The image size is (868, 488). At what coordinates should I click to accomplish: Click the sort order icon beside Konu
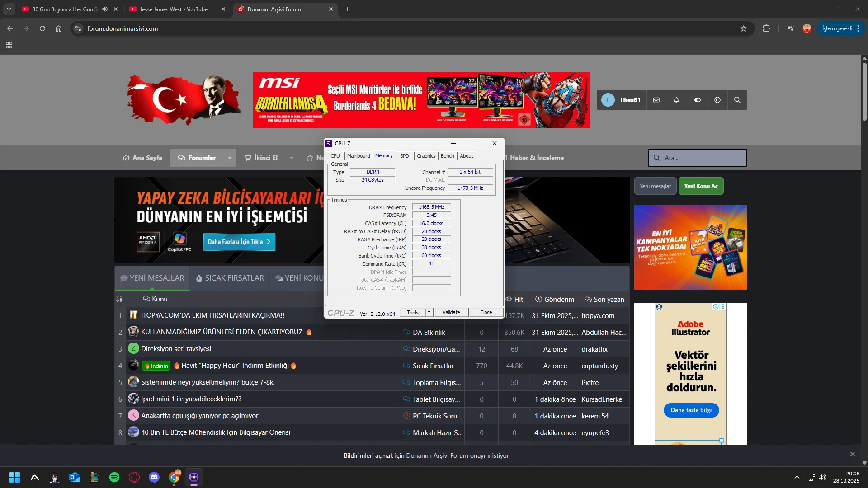[119, 299]
